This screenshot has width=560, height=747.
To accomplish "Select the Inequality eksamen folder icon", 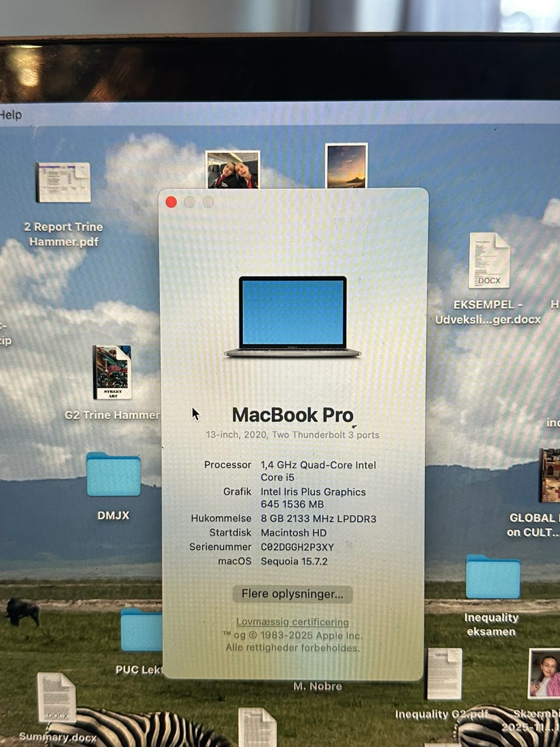I will coord(493,577).
